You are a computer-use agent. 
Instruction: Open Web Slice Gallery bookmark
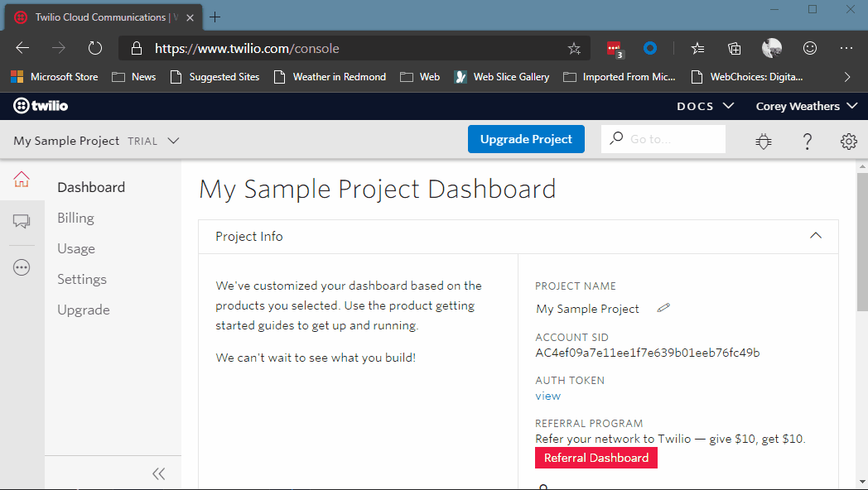pos(502,77)
